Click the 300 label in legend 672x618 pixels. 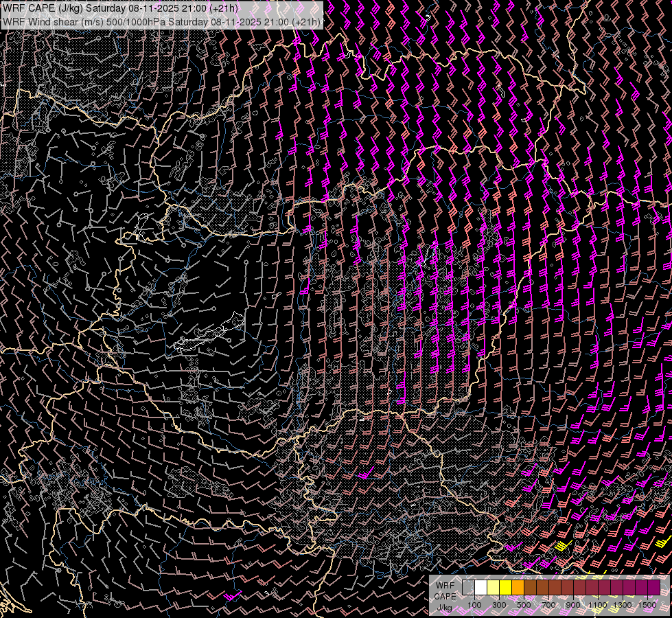point(499,605)
